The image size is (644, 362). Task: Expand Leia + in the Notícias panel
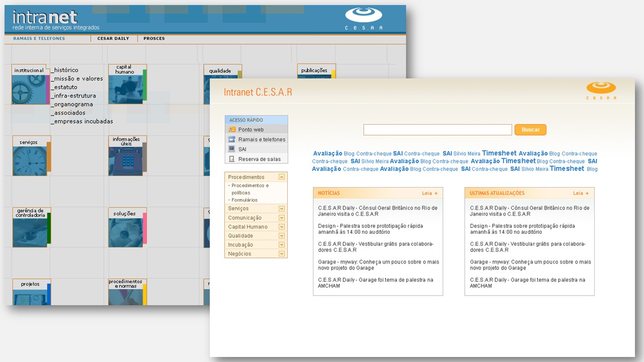pos(430,193)
